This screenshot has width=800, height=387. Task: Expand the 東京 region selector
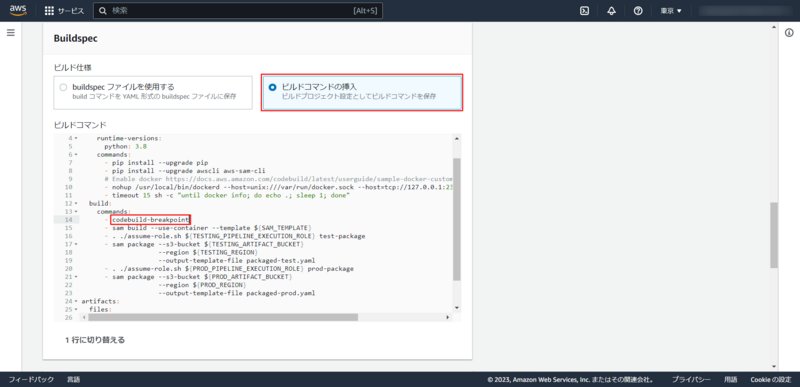[x=671, y=11]
